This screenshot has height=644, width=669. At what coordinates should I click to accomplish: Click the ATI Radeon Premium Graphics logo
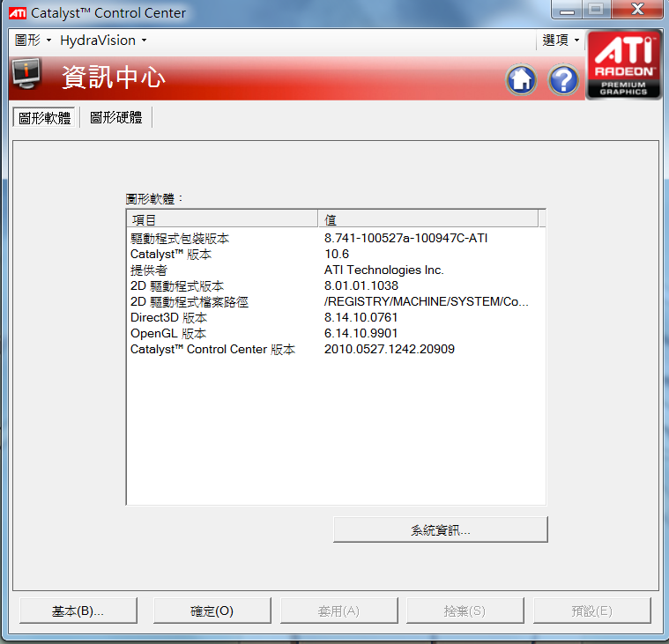coord(623,65)
